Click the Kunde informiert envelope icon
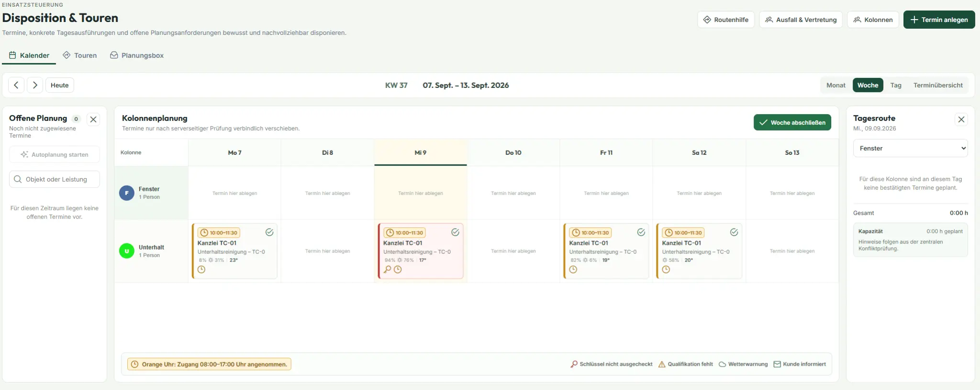Screen dimensions: 980x390 pos(777,364)
